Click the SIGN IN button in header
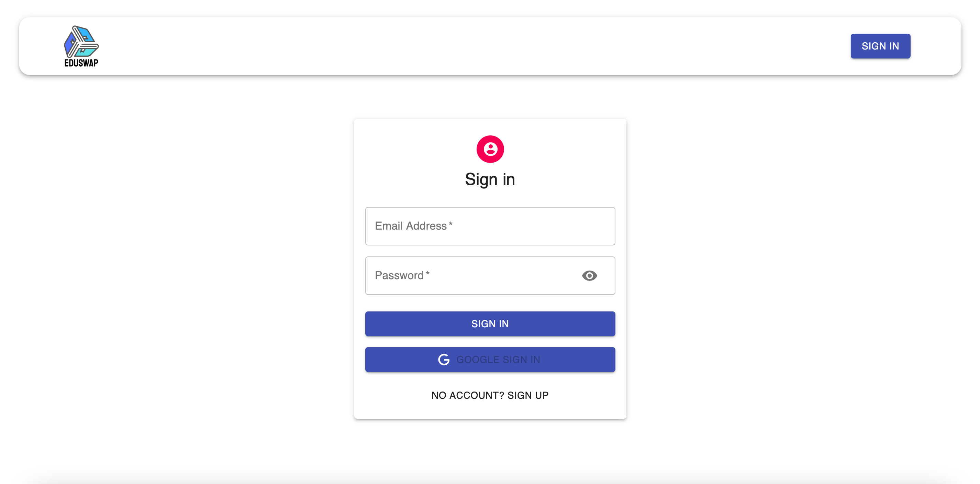980x484 pixels. pyautogui.click(x=880, y=46)
